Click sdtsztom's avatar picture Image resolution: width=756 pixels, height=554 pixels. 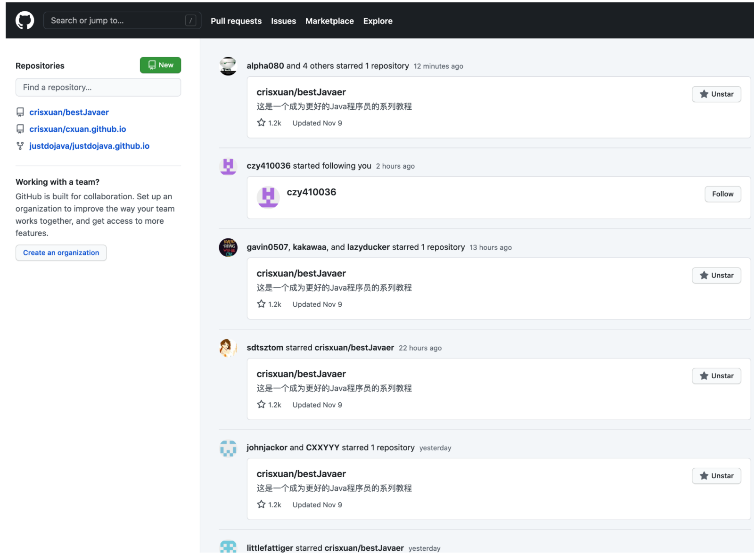[228, 348]
